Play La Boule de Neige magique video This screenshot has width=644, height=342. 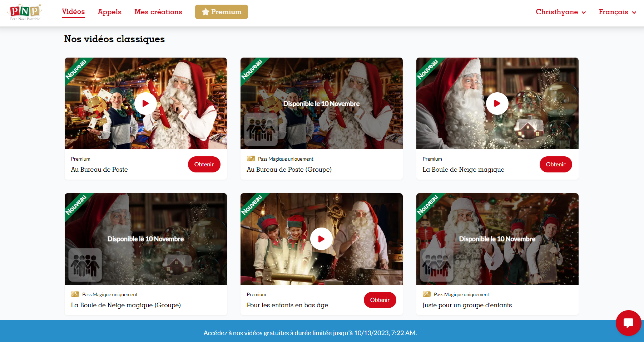(x=497, y=103)
